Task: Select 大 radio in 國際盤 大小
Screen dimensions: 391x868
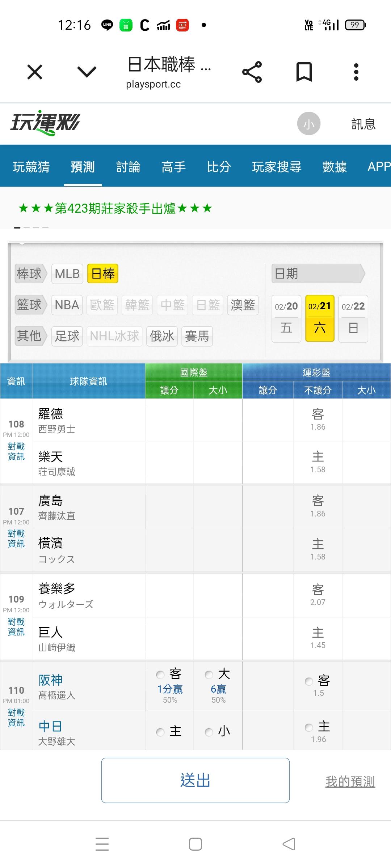Action: [x=209, y=675]
